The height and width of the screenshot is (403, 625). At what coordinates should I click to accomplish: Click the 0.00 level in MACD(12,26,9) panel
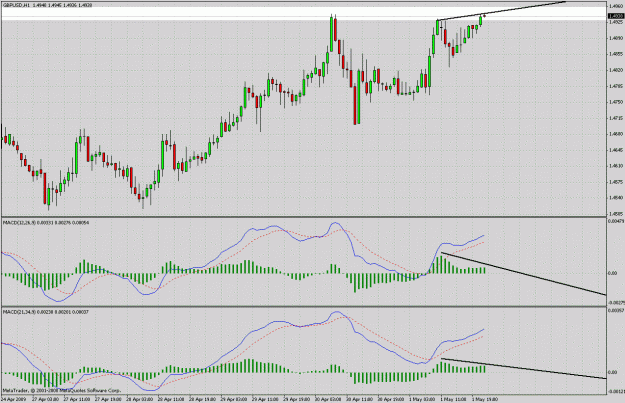(x=613, y=273)
